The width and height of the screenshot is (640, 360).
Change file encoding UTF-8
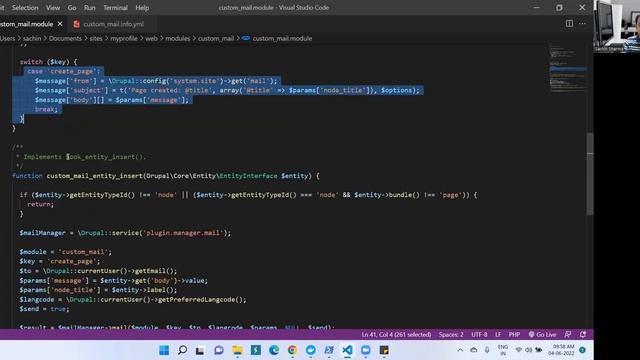[479, 335]
